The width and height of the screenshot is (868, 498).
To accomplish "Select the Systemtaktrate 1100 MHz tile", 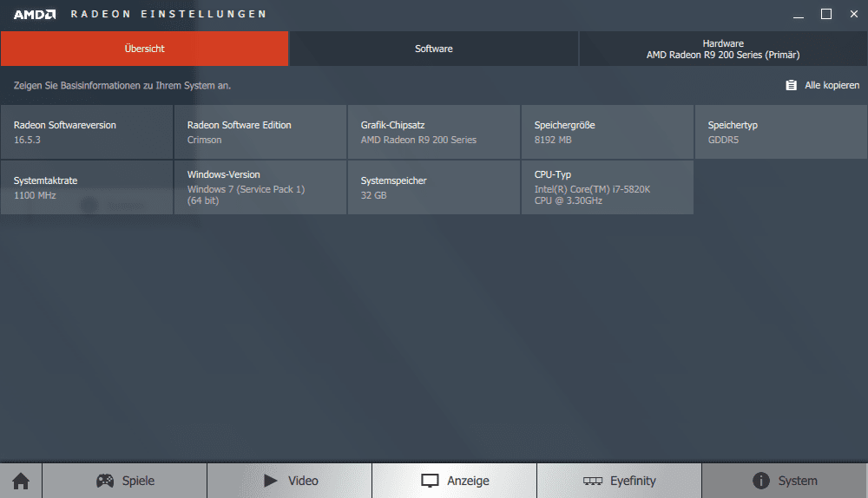I will click(x=87, y=187).
